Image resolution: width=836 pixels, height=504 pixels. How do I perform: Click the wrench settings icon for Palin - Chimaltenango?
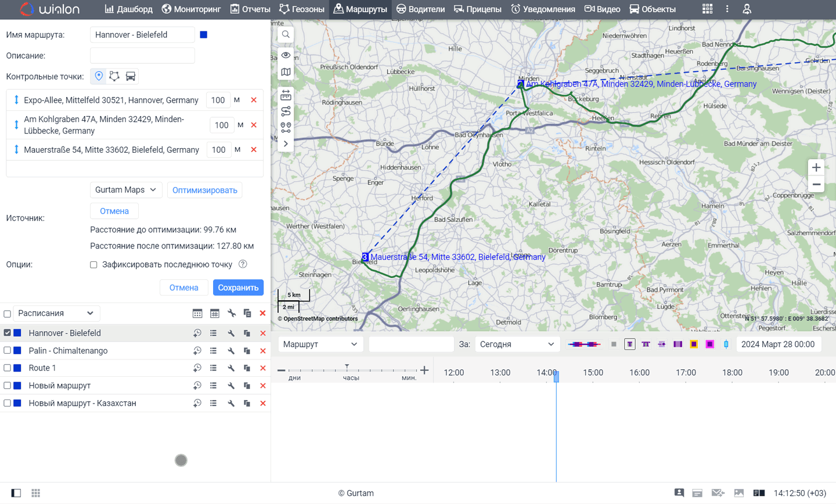(230, 350)
